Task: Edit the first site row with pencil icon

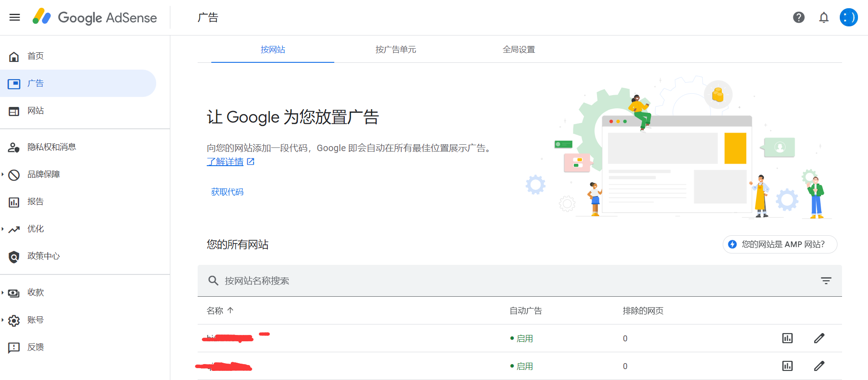Action: coord(819,338)
